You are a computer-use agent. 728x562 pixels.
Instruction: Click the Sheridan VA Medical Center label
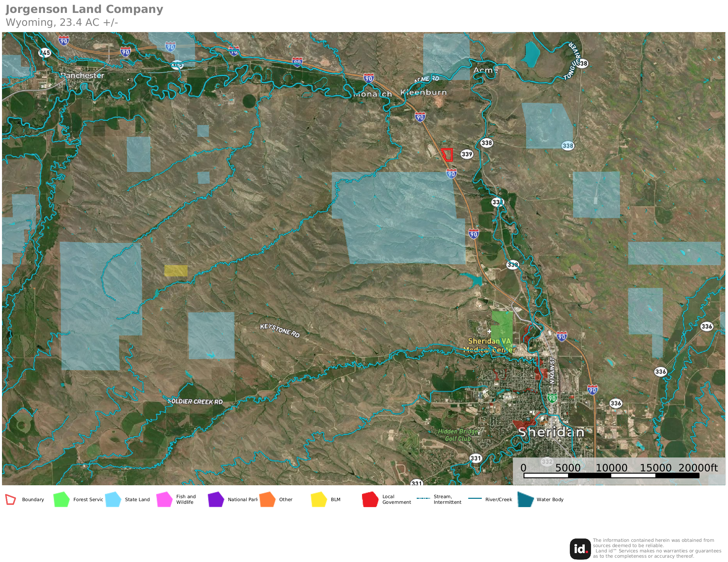[x=489, y=345]
